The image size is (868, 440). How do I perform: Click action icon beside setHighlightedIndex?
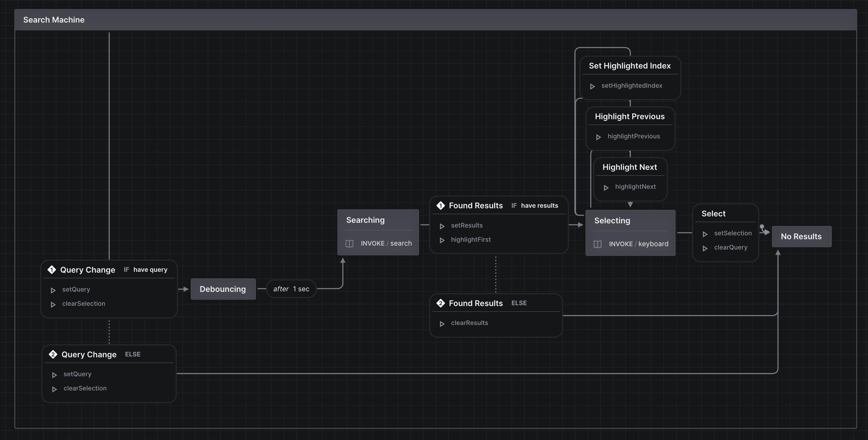click(x=592, y=86)
